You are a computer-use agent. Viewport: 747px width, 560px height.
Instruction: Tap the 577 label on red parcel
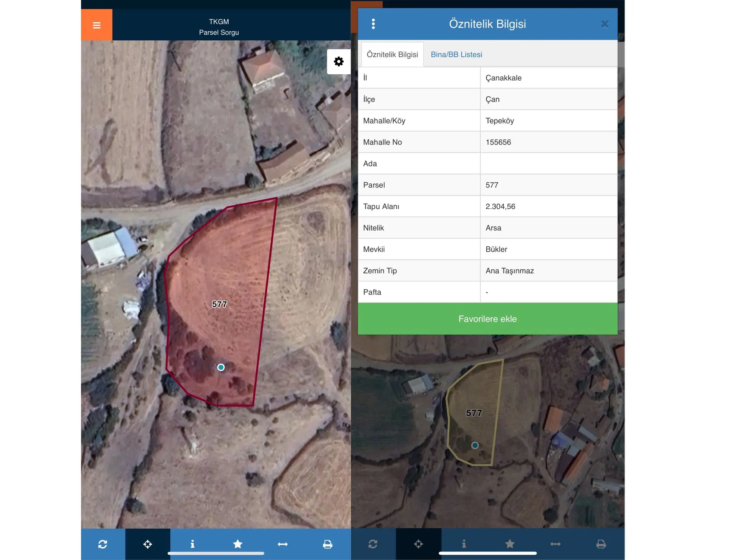point(219,304)
